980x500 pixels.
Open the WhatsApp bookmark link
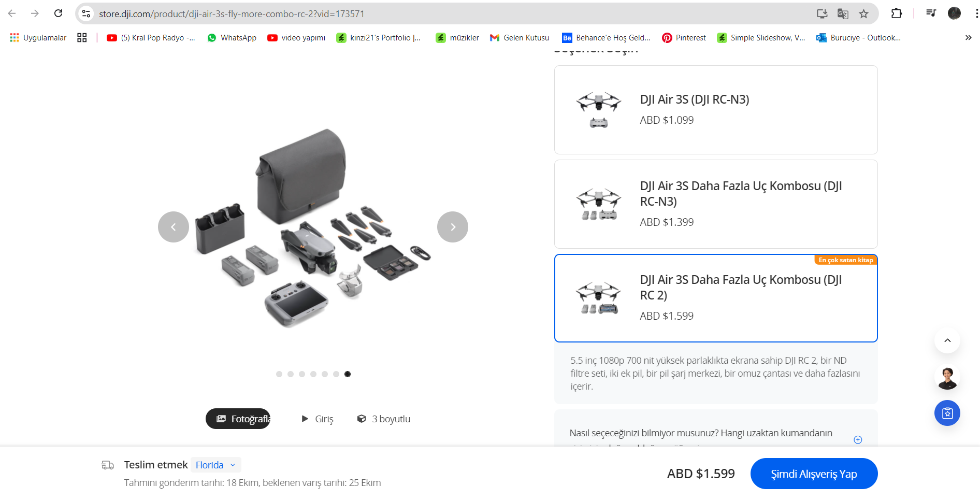pos(232,38)
